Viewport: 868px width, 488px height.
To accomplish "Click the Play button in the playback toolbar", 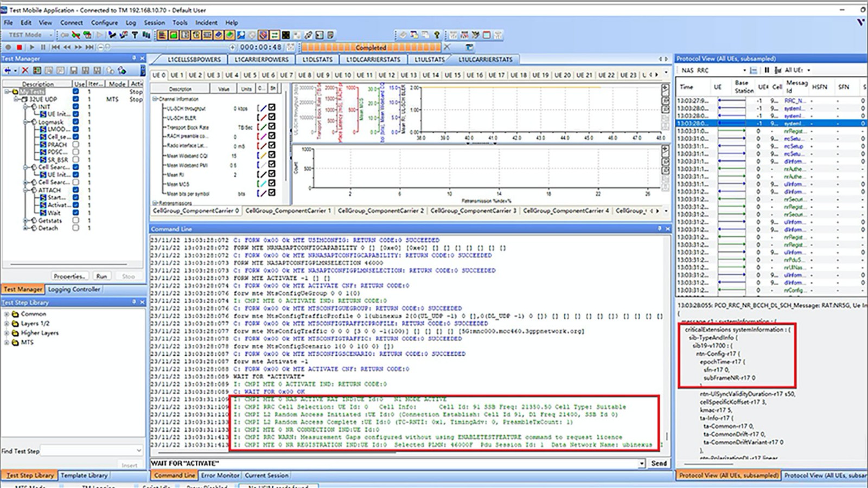I will point(31,47).
